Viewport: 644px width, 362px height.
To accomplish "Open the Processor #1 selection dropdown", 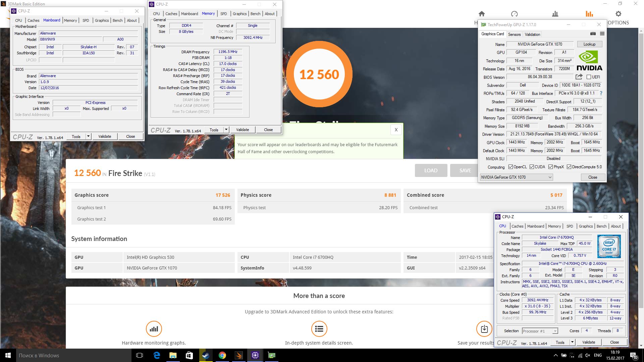I will (540, 331).
